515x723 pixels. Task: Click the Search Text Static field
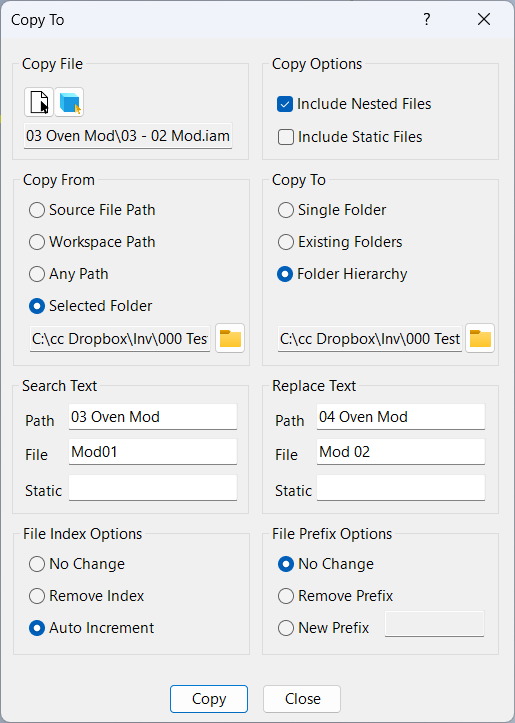[x=153, y=488]
